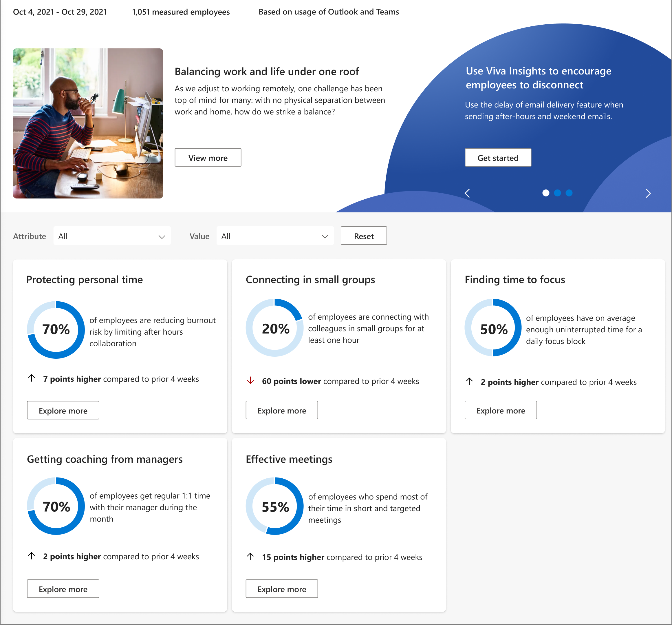Click Based on usage of Outlook and Teams
The image size is (672, 625).
(329, 12)
